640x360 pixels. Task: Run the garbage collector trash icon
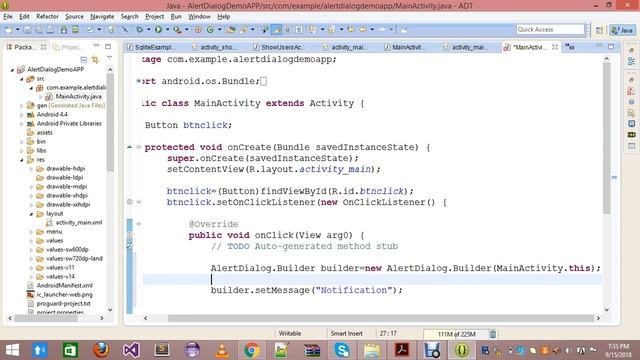pos(493,334)
